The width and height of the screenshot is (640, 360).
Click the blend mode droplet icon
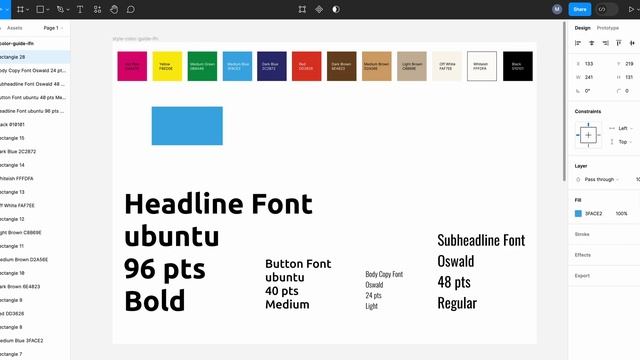(x=578, y=180)
